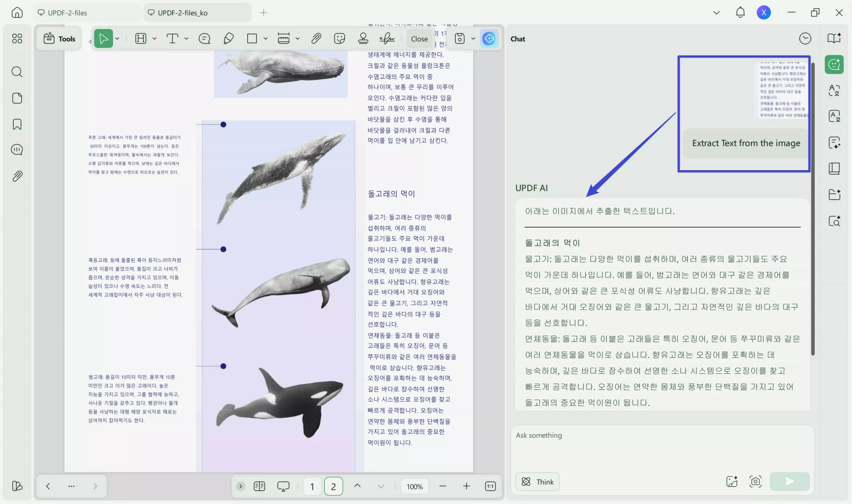
Task: Open the Tools menu
Action: pyautogui.click(x=59, y=39)
